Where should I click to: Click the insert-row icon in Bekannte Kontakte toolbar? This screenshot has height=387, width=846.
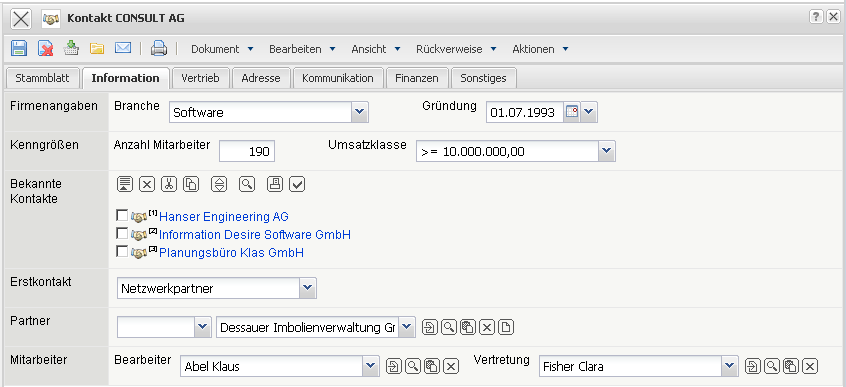125,184
